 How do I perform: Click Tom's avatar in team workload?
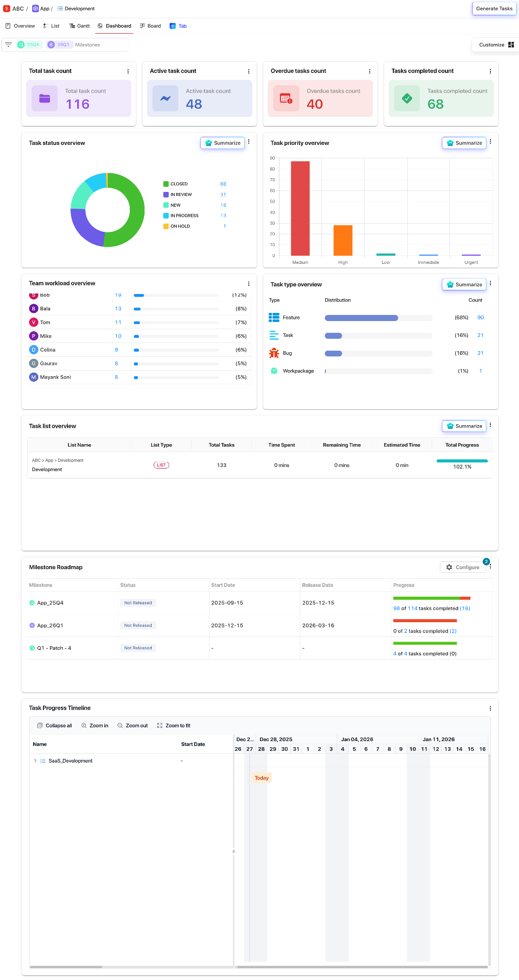pos(34,322)
